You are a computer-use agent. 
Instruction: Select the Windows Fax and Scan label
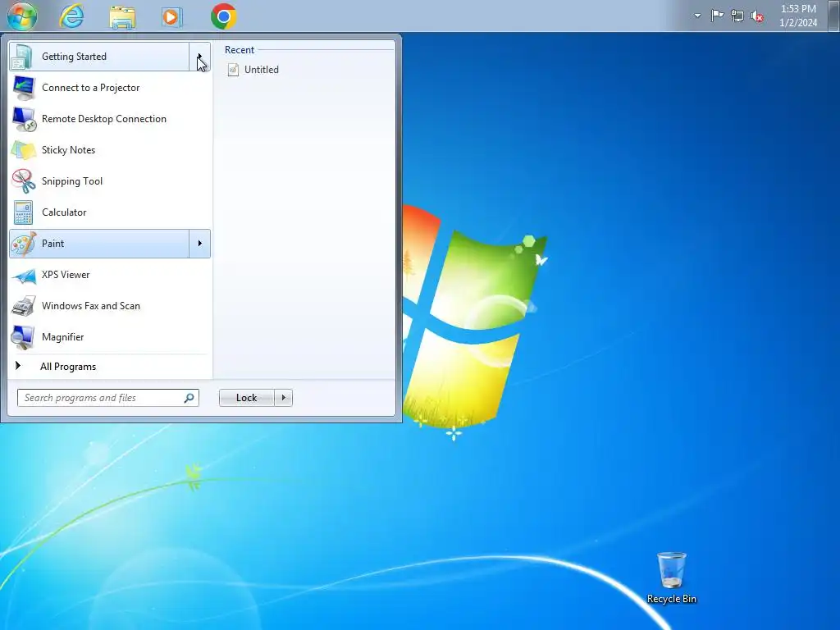(91, 306)
